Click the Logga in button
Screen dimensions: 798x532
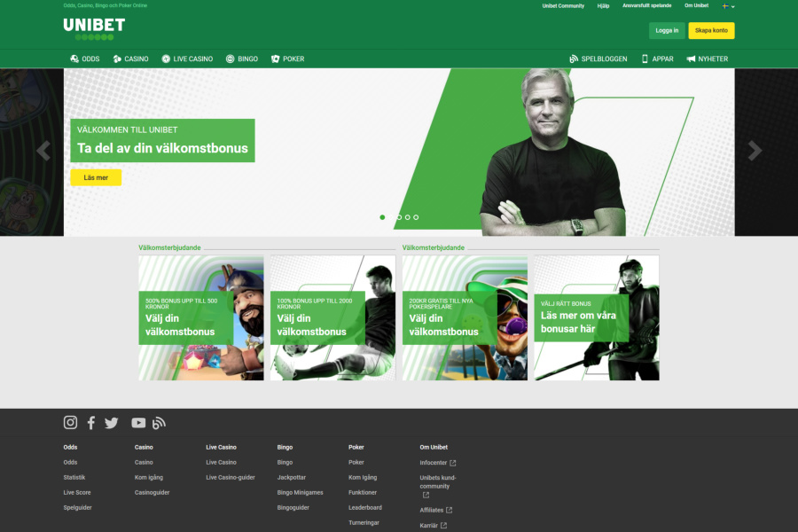point(667,30)
